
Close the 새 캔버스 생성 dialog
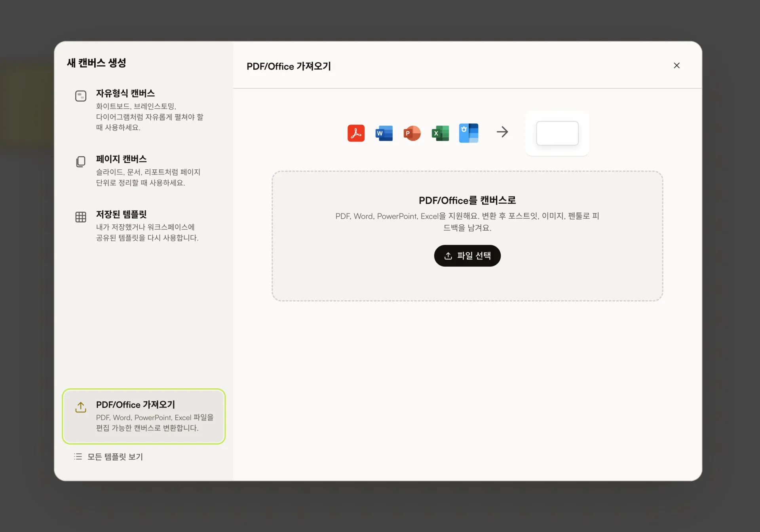(676, 66)
